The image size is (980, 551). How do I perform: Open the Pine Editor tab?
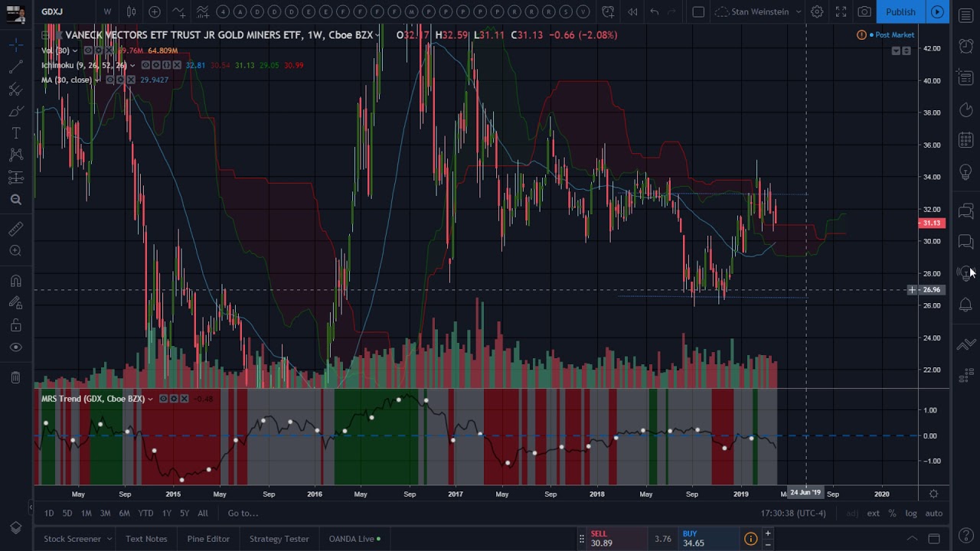[208, 539]
